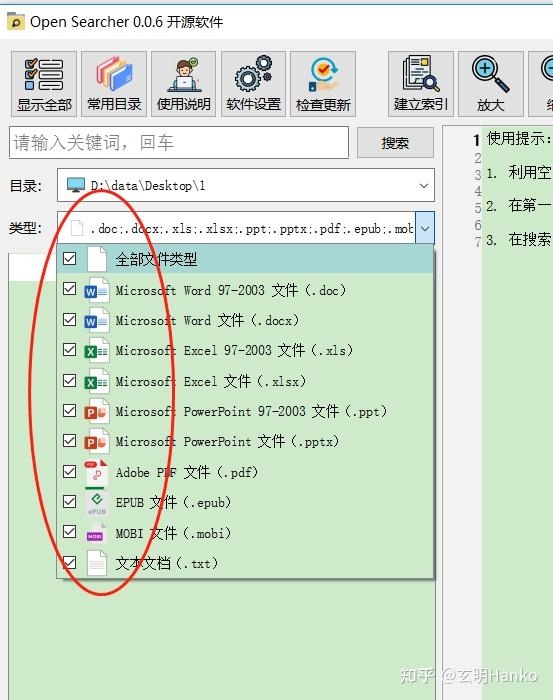
Task: Uncheck the PowerPoint (.pptx) checkbox
Action: 70,441
